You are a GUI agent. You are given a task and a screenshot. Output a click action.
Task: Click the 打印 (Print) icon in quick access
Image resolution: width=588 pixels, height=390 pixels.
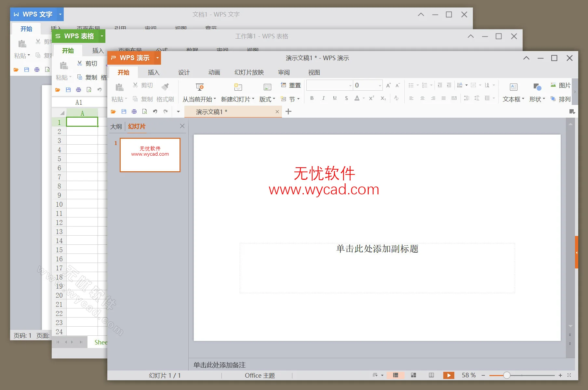point(134,111)
